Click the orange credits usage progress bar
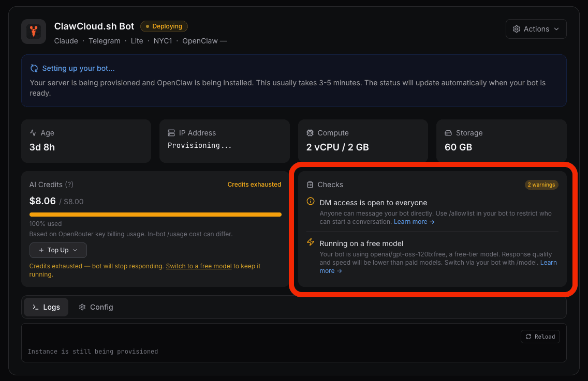588x381 pixels. (x=155, y=215)
